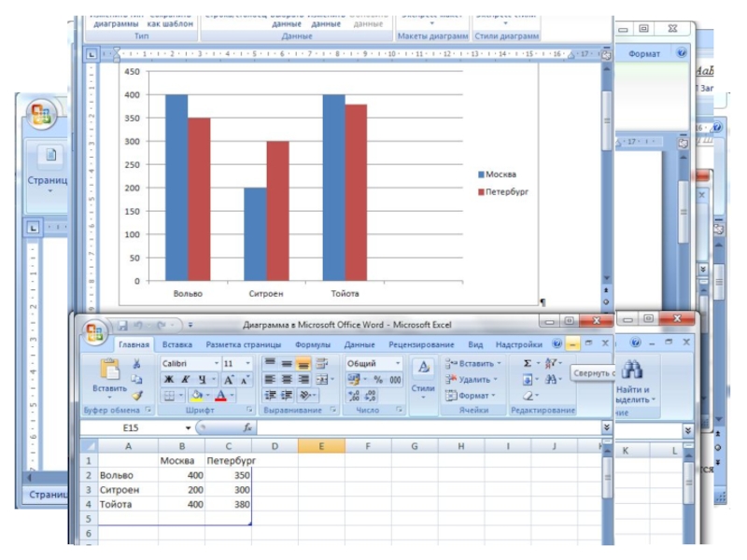
Task: Click the font color red A swatch
Action: click(x=220, y=396)
